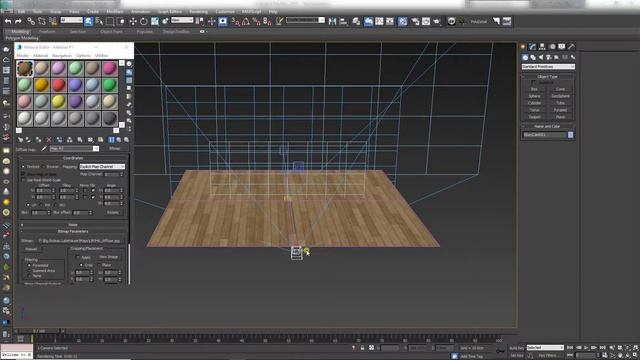Open the Utilities menu in Material Editor
Viewport: 640px width, 360px height.
pos(101,56)
